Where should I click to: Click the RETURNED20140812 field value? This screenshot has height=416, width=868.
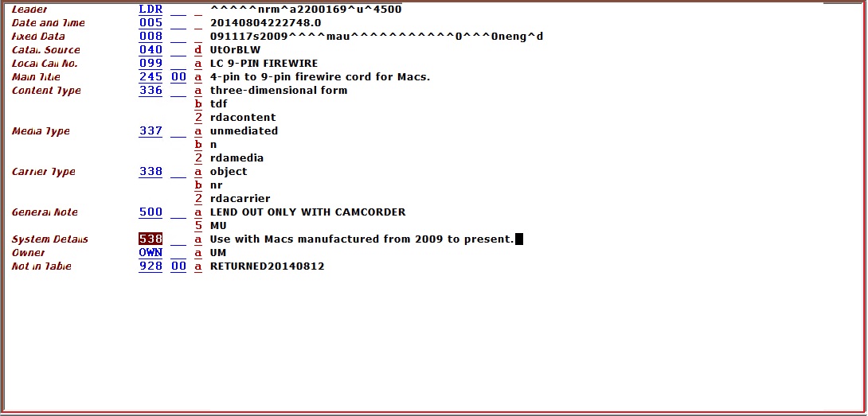267,266
